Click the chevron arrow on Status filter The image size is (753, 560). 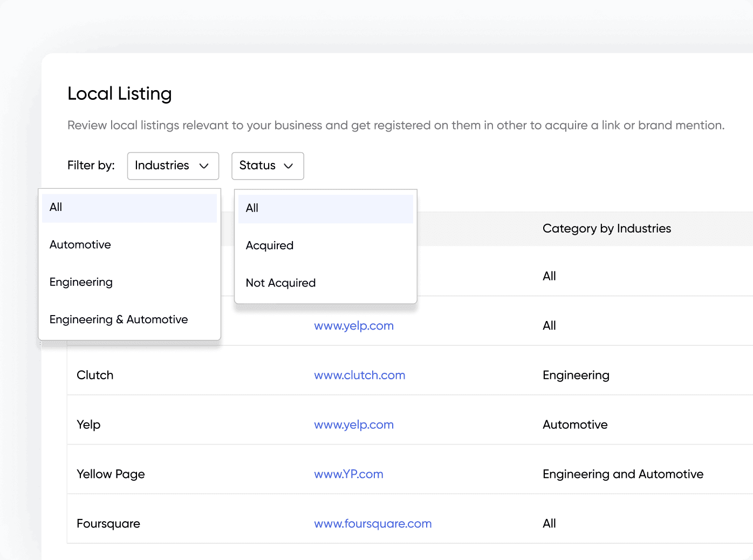click(289, 166)
